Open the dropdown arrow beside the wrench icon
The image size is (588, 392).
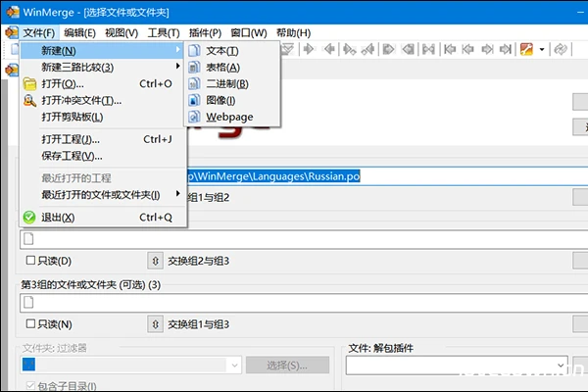pos(542,49)
